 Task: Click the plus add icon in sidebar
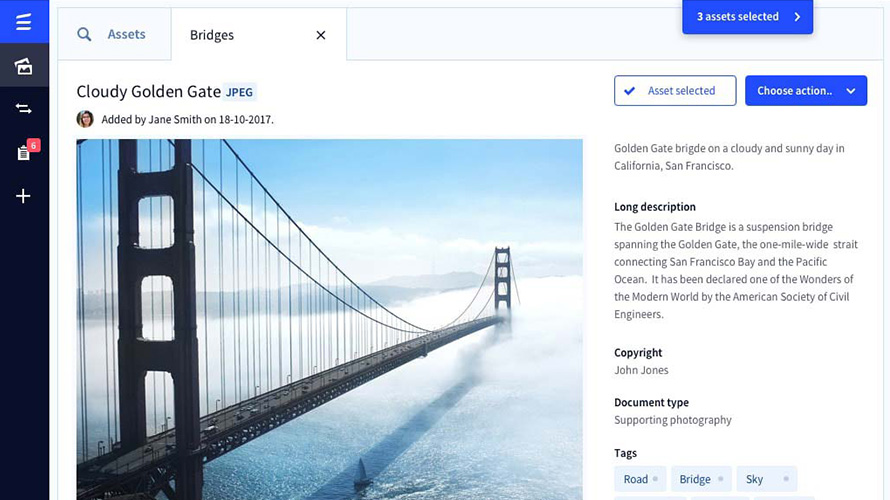pyautogui.click(x=23, y=196)
